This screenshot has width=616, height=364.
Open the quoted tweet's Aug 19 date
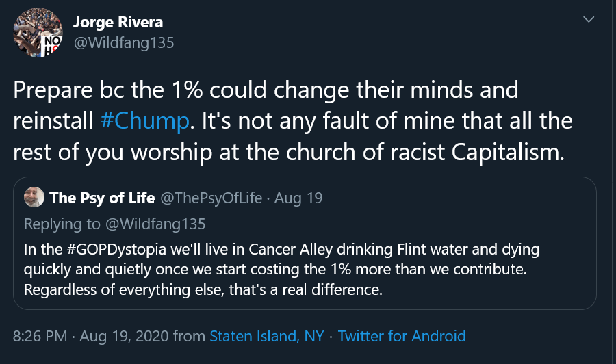298,198
